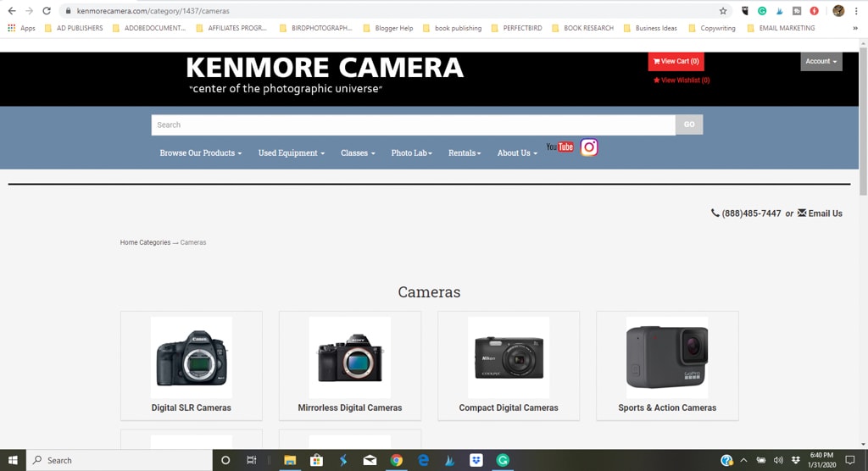868x471 pixels.
Task: Open the Windows Start menu
Action: pos(13,460)
